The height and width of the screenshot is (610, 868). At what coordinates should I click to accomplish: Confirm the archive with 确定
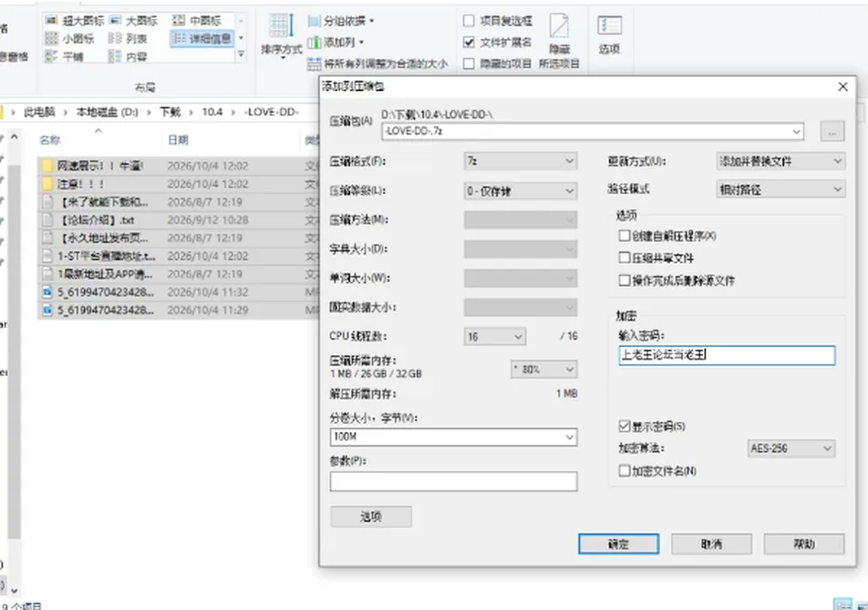[x=618, y=543]
